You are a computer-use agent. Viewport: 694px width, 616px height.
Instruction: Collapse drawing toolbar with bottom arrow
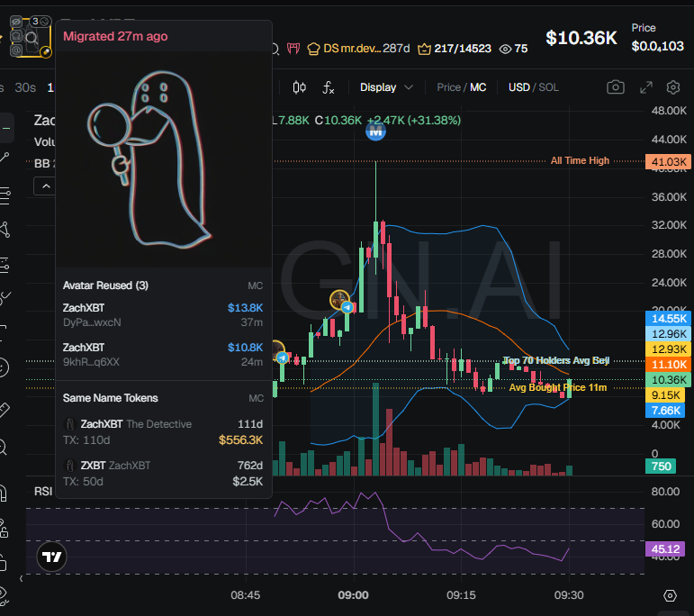(22, 579)
